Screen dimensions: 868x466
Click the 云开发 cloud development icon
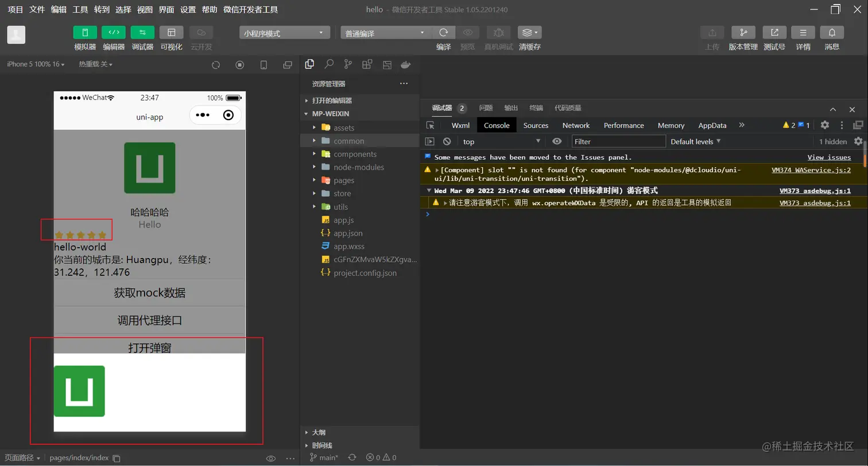[x=201, y=32]
